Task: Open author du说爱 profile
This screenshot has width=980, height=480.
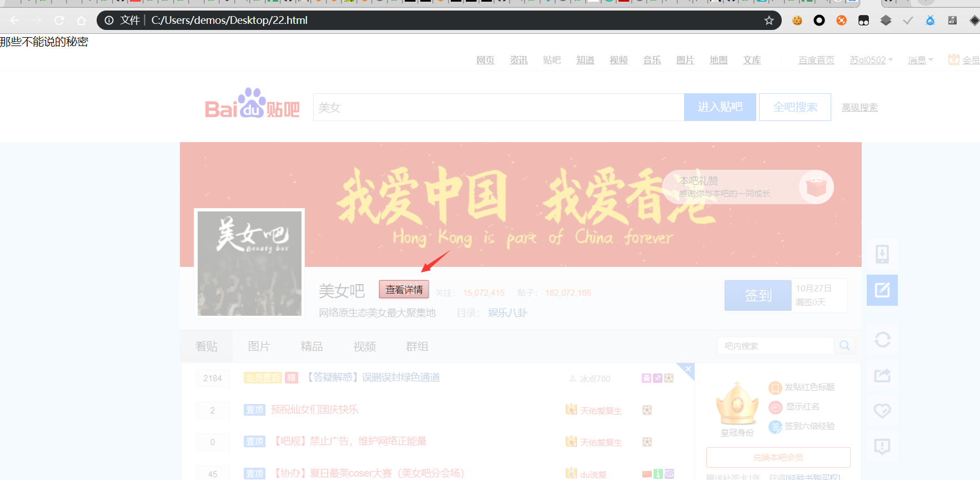Action: click(594, 474)
